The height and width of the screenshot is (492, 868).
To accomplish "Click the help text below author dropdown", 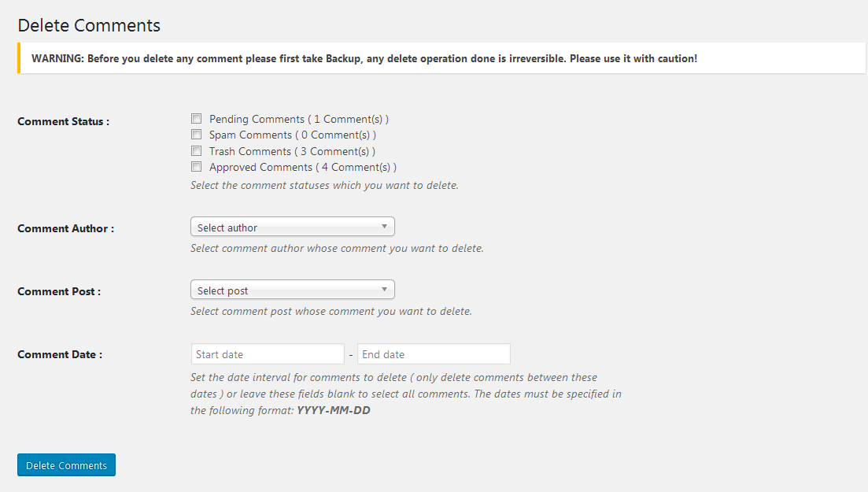I will pos(337,249).
